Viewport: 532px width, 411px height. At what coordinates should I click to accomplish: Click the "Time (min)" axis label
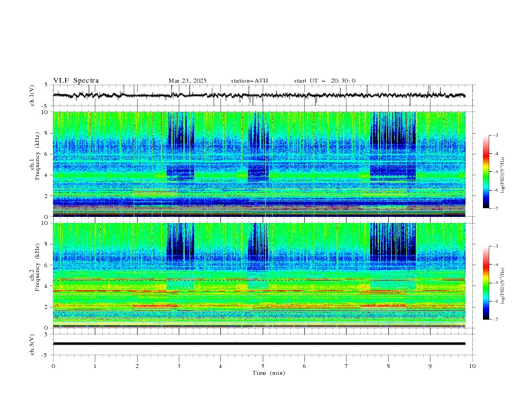[x=269, y=373]
